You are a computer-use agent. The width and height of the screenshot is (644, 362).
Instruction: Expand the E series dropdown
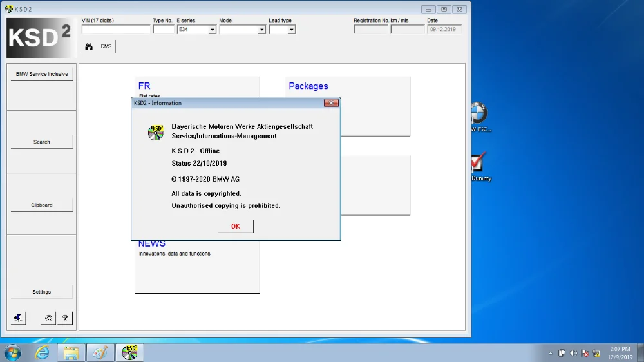[x=212, y=30]
